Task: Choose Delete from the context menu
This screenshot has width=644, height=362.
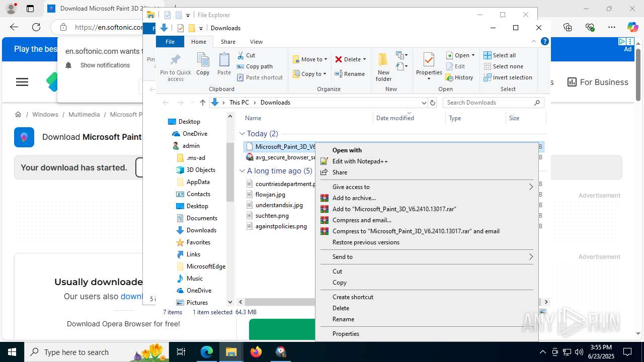Action: (427, 308)
